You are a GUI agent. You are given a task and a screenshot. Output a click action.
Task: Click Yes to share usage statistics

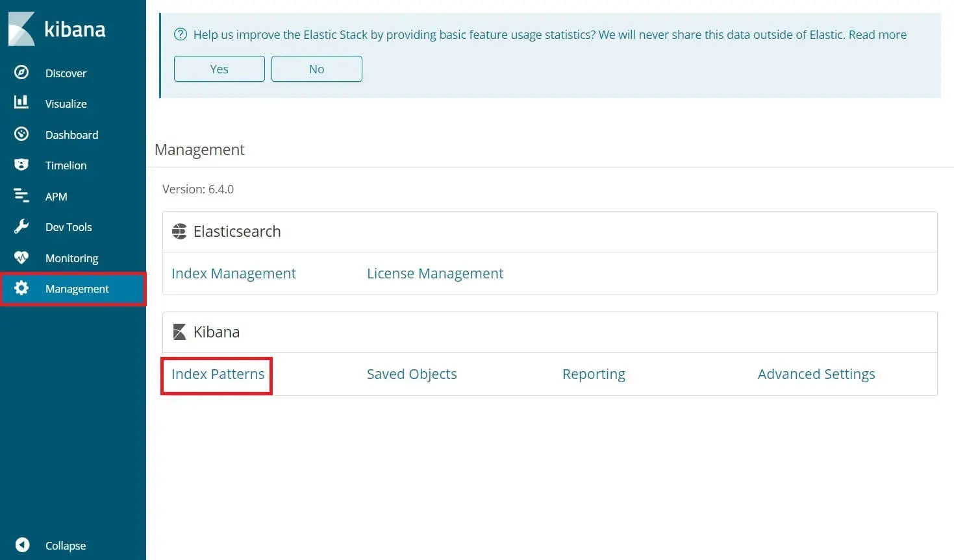click(x=220, y=69)
